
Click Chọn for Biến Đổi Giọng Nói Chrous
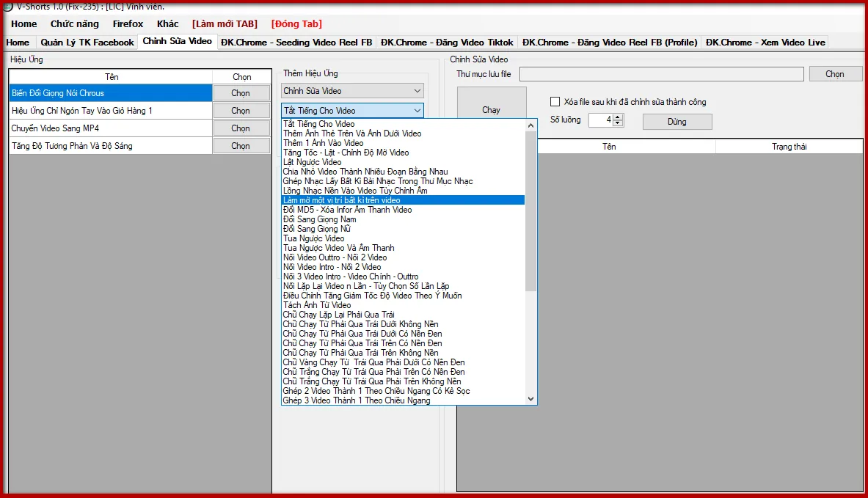coord(241,93)
